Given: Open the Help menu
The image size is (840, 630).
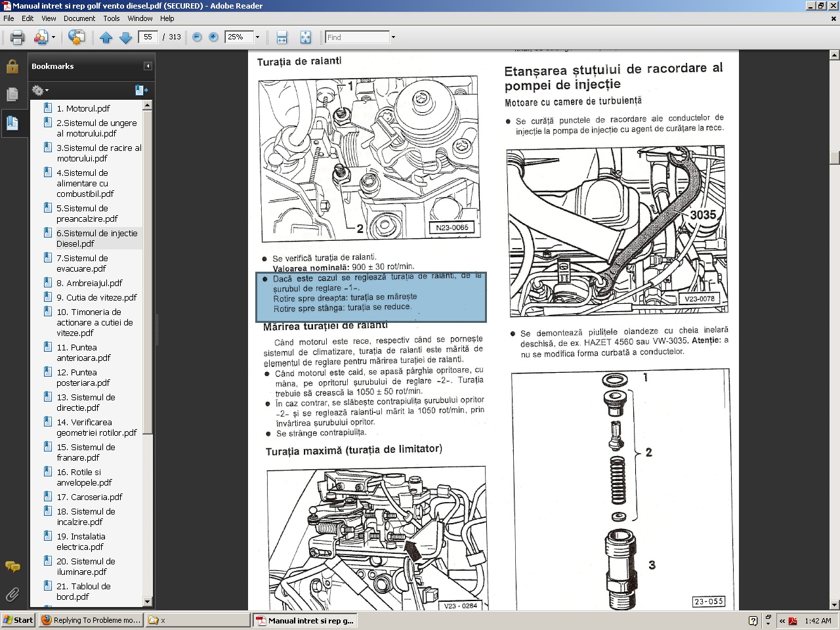Looking at the screenshot, I should [167, 18].
